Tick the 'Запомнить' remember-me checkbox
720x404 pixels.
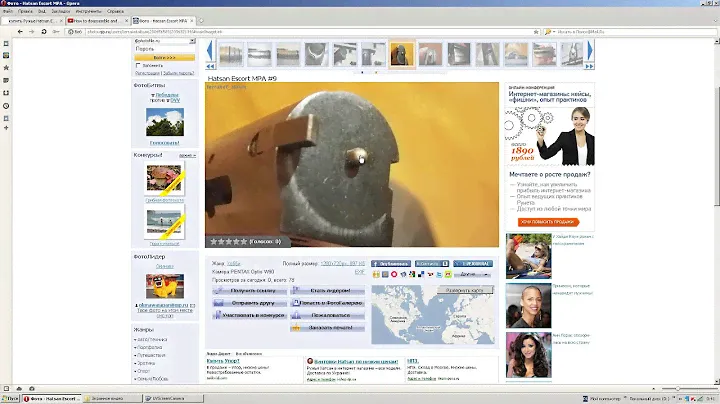click(137, 66)
